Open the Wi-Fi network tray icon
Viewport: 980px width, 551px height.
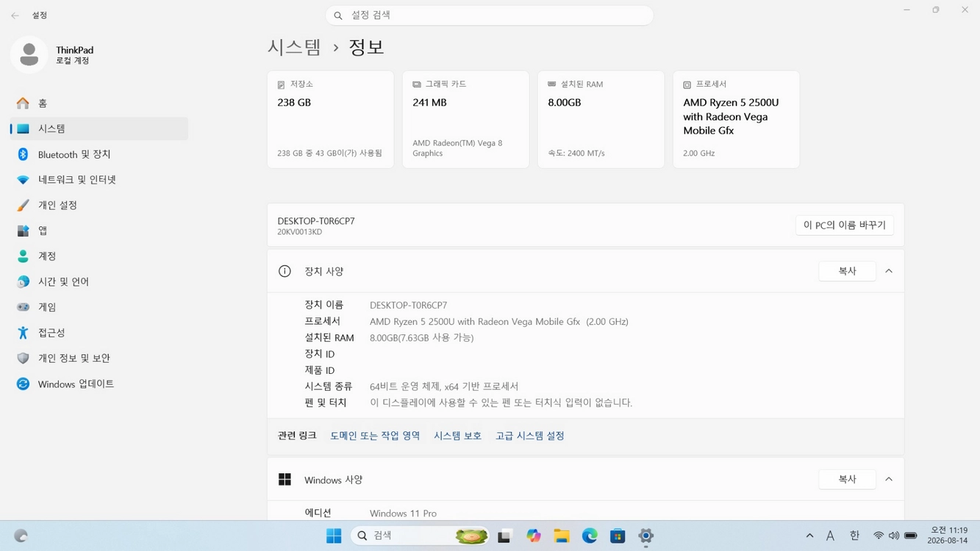[878, 536]
